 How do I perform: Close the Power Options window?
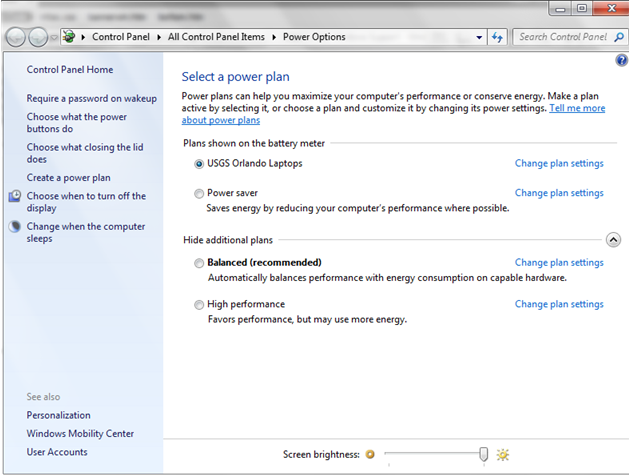coord(611,8)
